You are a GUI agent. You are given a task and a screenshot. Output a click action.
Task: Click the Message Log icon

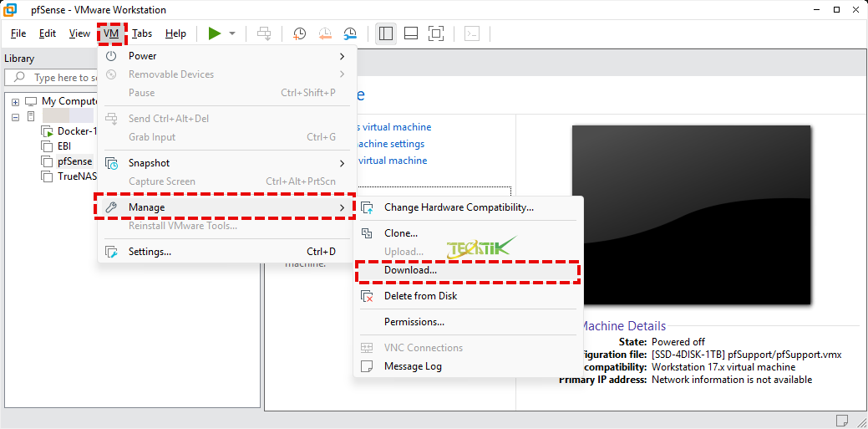pyautogui.click(x=367, y=366)
